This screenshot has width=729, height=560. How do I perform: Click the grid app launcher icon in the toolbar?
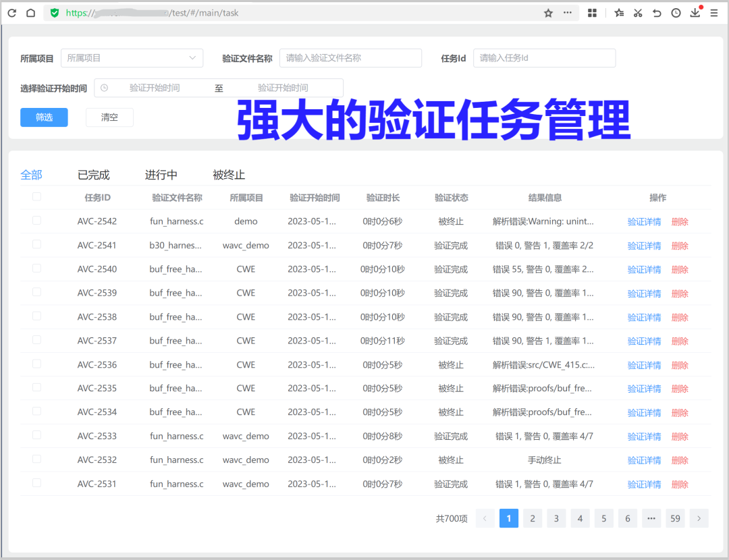[592, 12]
